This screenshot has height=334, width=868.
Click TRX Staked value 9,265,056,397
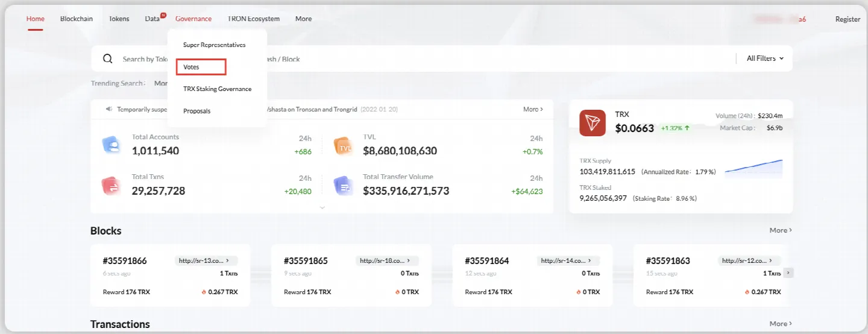tap(603, 198)
